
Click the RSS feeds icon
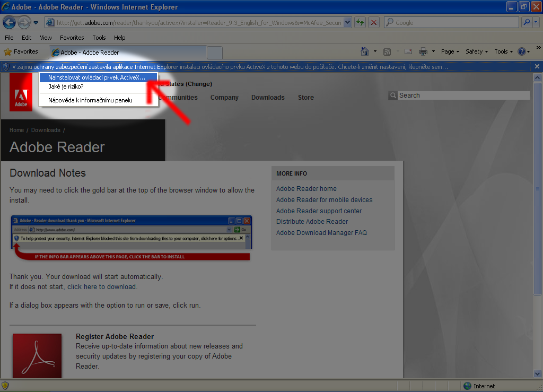click(387, 52)
